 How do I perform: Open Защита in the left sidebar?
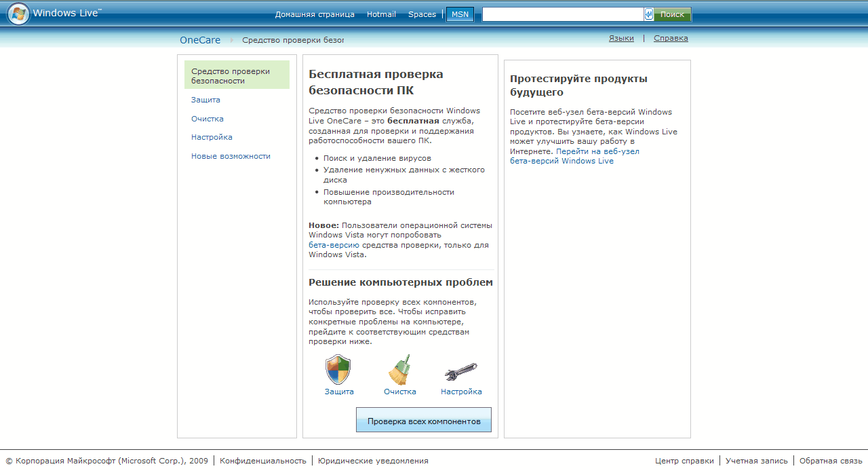(x=205, y=100)
